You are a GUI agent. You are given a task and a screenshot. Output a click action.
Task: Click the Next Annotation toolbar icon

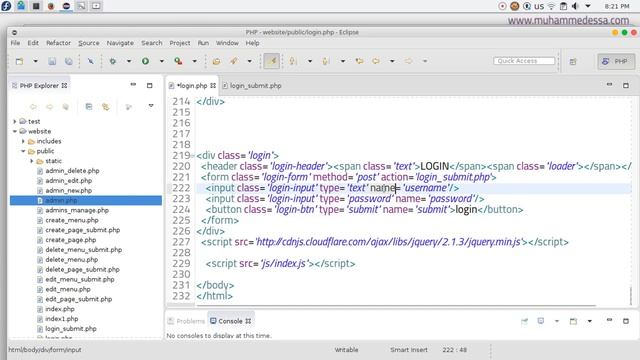(x=293, y=61)
